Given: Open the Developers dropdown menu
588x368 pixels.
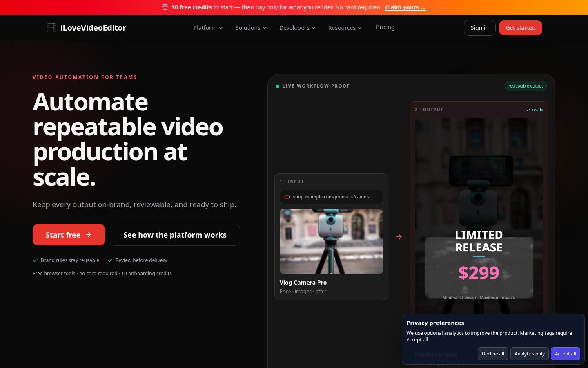Looking at the screenshot, I should [x=298, y=28].
